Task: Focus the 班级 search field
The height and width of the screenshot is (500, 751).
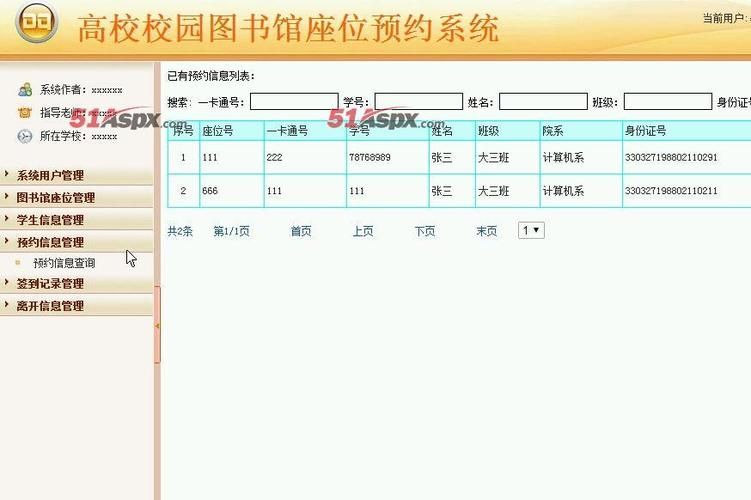Action: [668, 102]
